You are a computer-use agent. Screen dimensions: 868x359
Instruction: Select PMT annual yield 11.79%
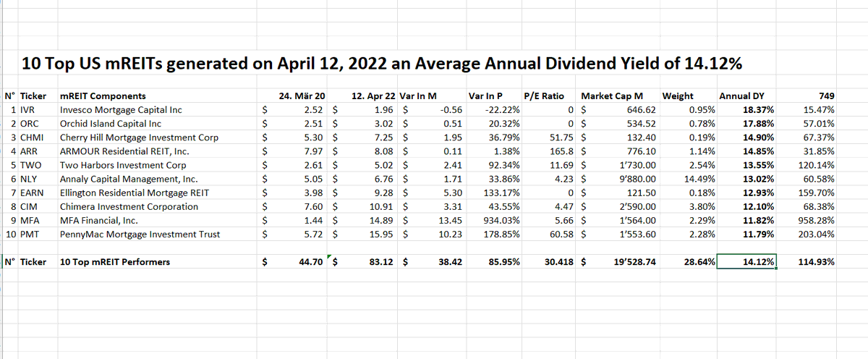(758, 235)
